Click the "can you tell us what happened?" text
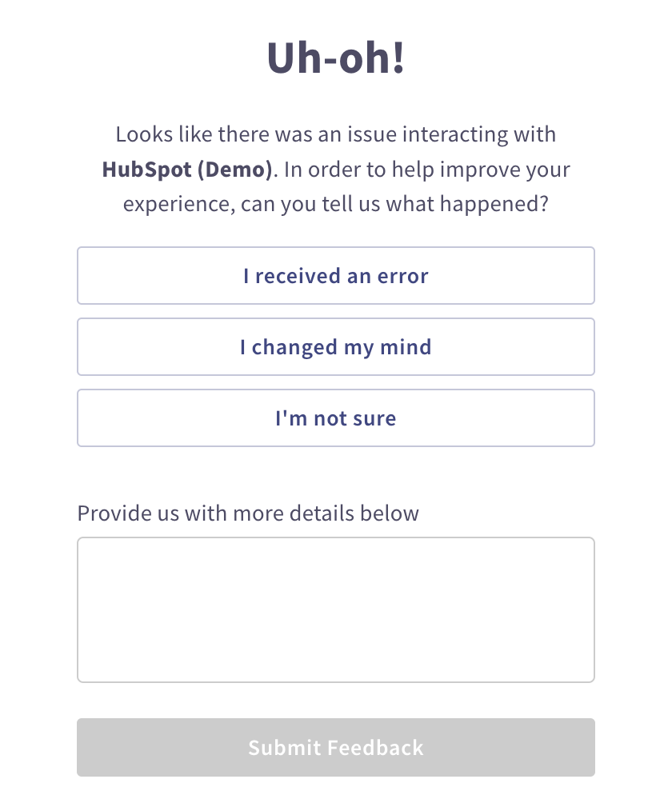Viewport: 672px width, 811px height. click(x=435, y=204)
